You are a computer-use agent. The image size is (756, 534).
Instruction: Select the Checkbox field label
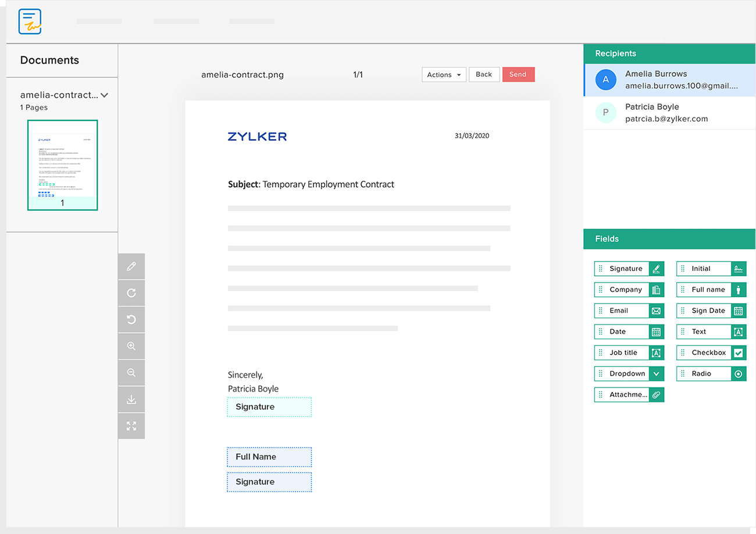pos(709,353)
